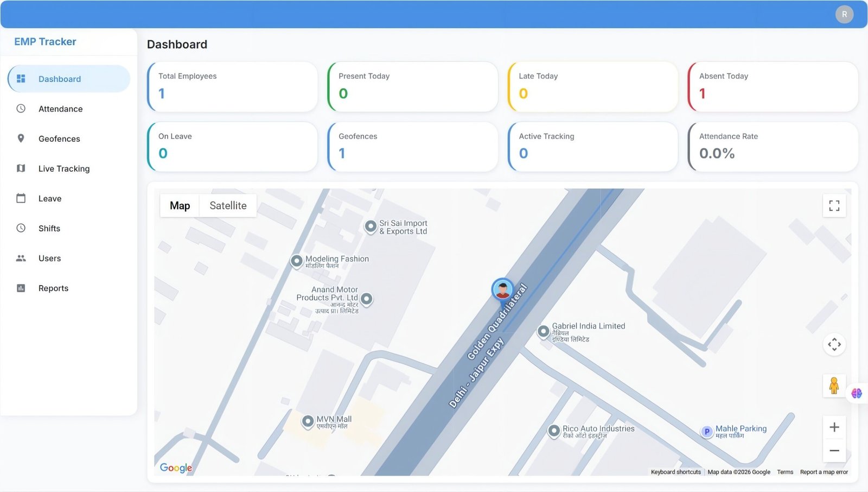Select the Map view type

point(180,206)
